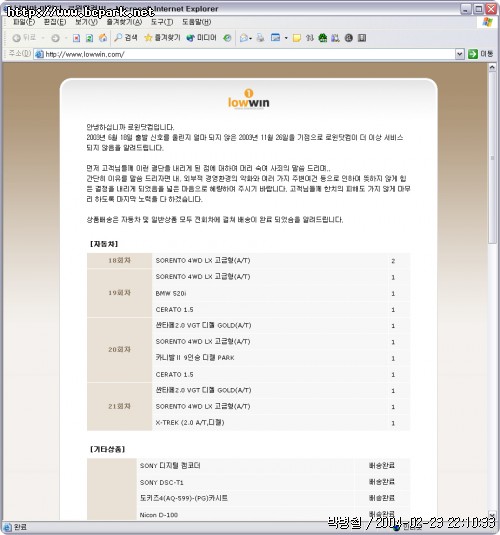The image size is (500, 535).
Task: Open the 파일(F) menu
Action: coord(24,22)
